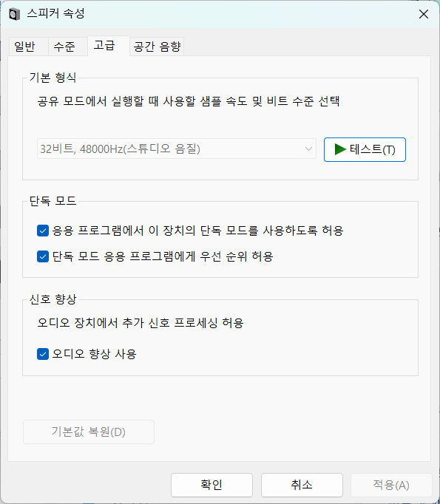Disable the 오디오 향상 사용 checkbox
This screenshot has width=440, height=504.
click(43, 354)
